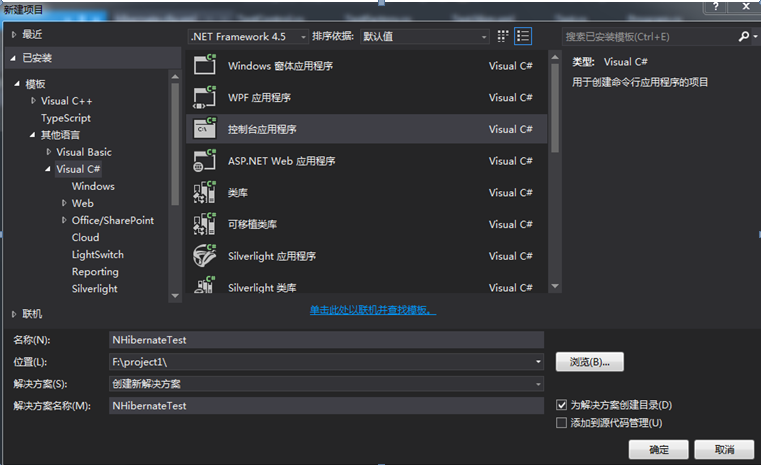Choose the Silverlight 应用程序 icon
The width and height of the screenshot is (761, 465).
tap(205, 256)
